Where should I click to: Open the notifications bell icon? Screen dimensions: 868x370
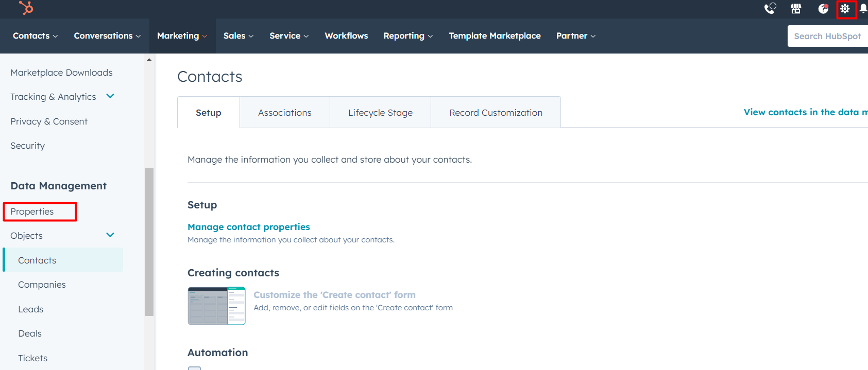[x=863, y=8]
